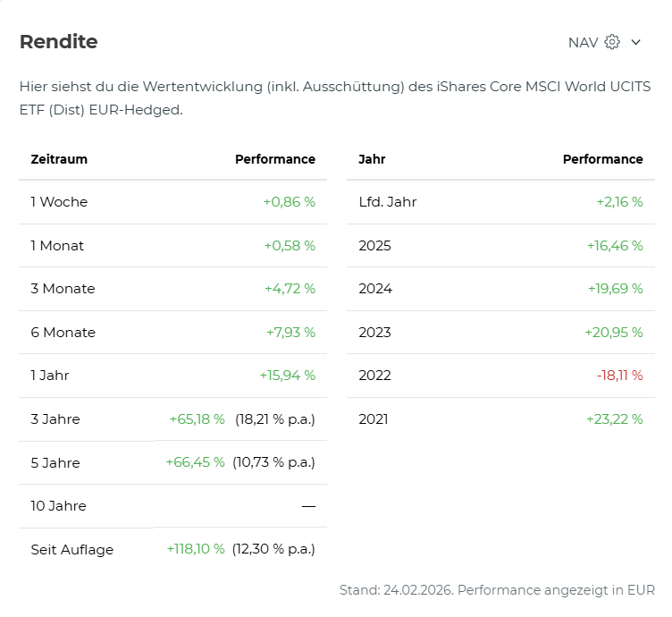Click the +0,58 % one-month performance value
This screenshot has height=617, width=672.
click(x=289, y=246)
